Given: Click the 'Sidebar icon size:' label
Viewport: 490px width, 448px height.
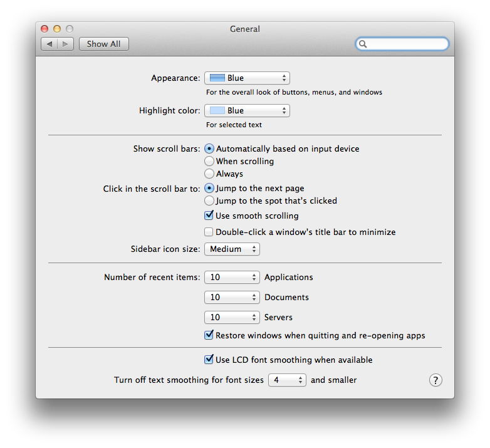Looking at the screenshot, I should 165,249.
